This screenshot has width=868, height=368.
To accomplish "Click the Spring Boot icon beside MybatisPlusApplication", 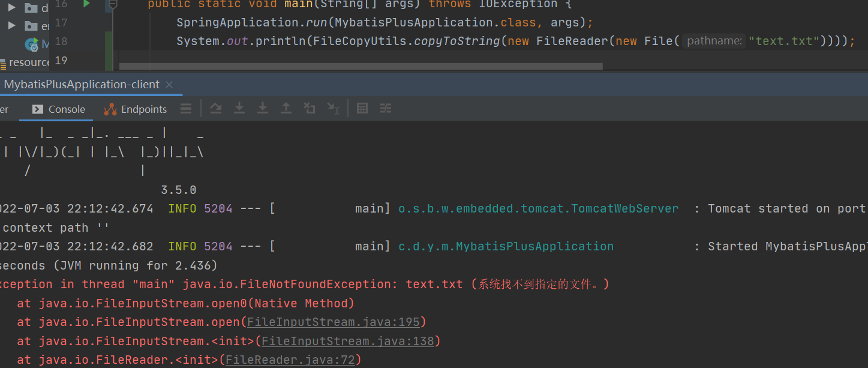I will pyautogui.click(x=32, y=43).
